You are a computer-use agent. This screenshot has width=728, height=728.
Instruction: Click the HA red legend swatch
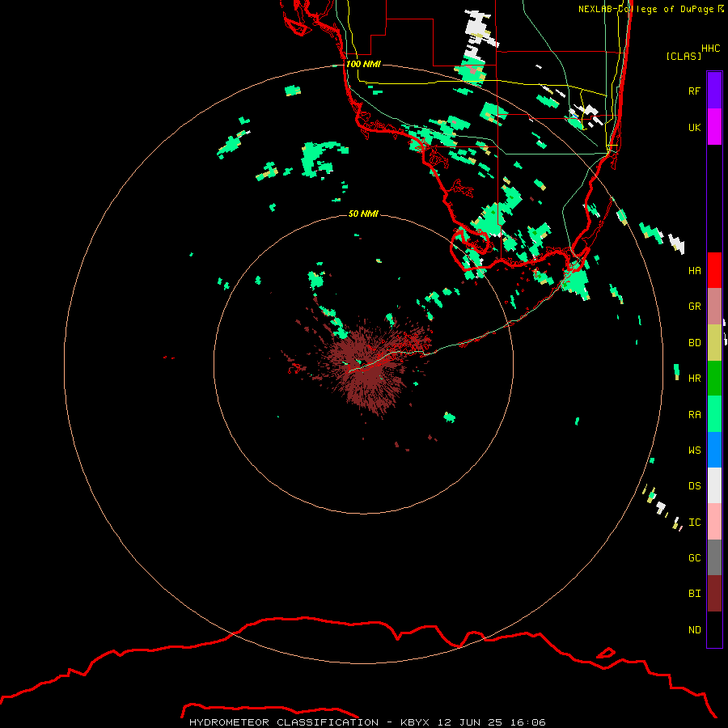[714, 270]
